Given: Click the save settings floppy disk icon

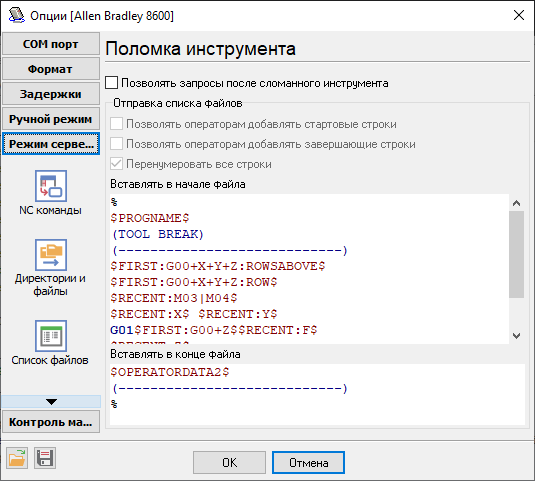Looking at the screenshot, I should pos(45,458).
